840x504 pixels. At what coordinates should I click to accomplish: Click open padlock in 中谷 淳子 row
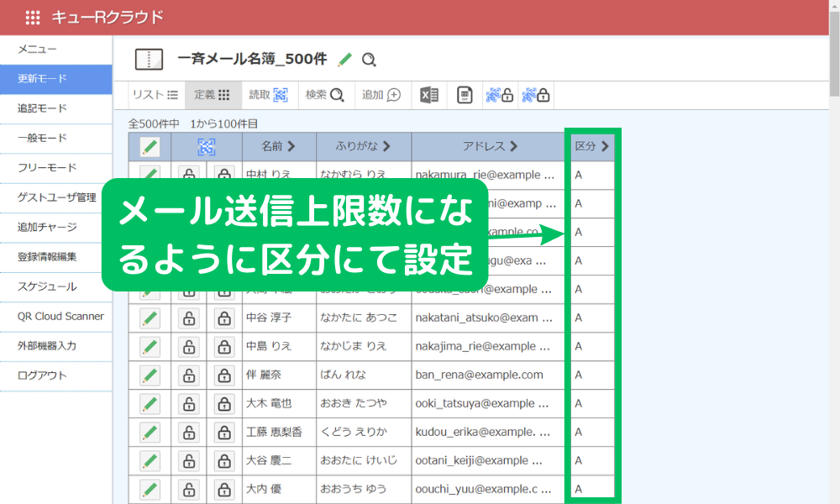[x=189, y=318]
